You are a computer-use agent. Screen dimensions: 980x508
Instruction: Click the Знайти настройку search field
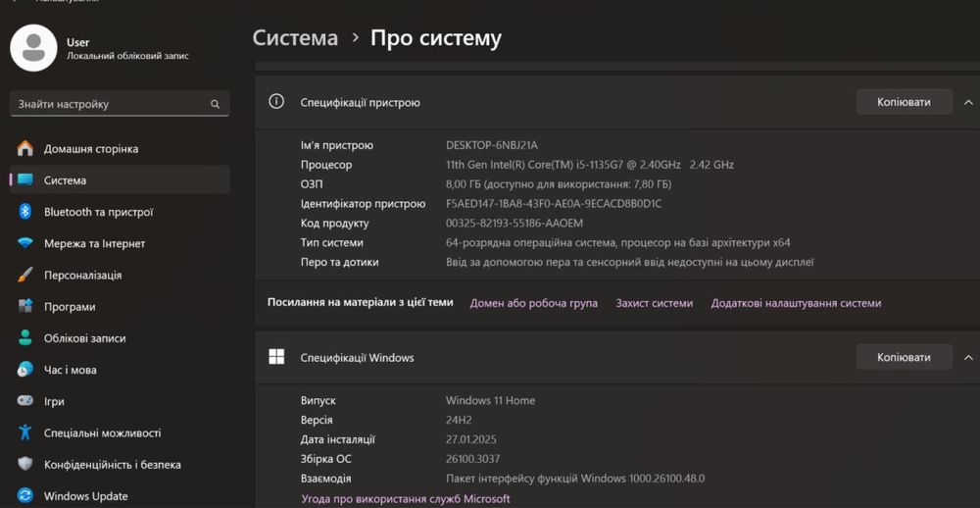point(120,104)
